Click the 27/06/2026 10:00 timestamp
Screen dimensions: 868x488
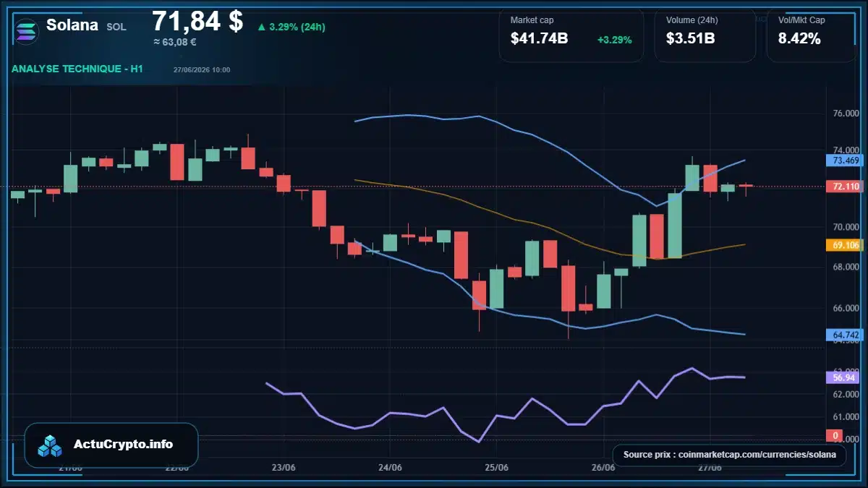(202, 70)
